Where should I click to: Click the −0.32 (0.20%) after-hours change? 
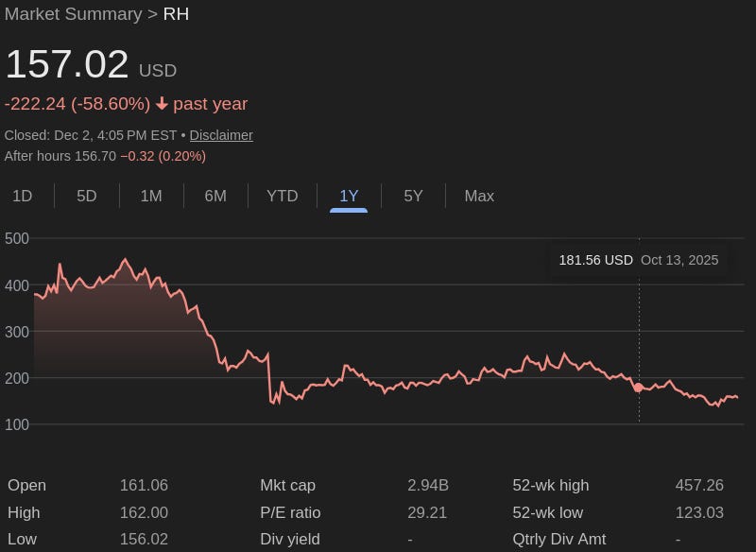click(163, 156)
